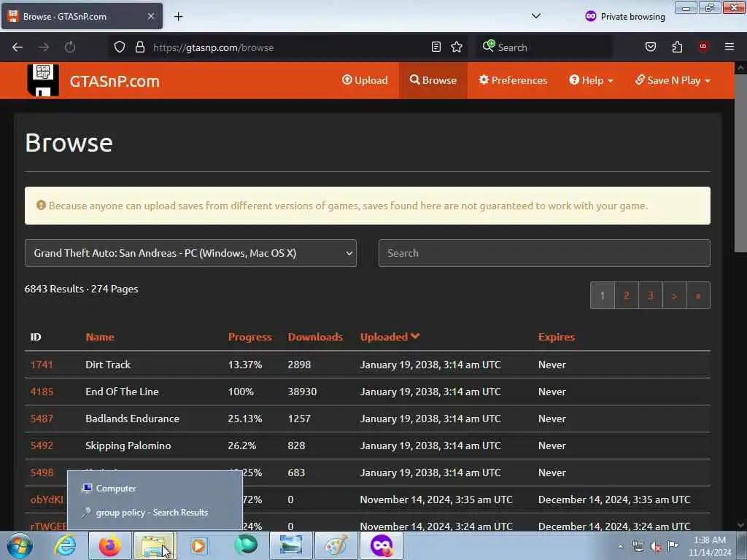Go to next page with > button
Image resolution: width=747 pixels, height=560 pixels.
point(674,296)
